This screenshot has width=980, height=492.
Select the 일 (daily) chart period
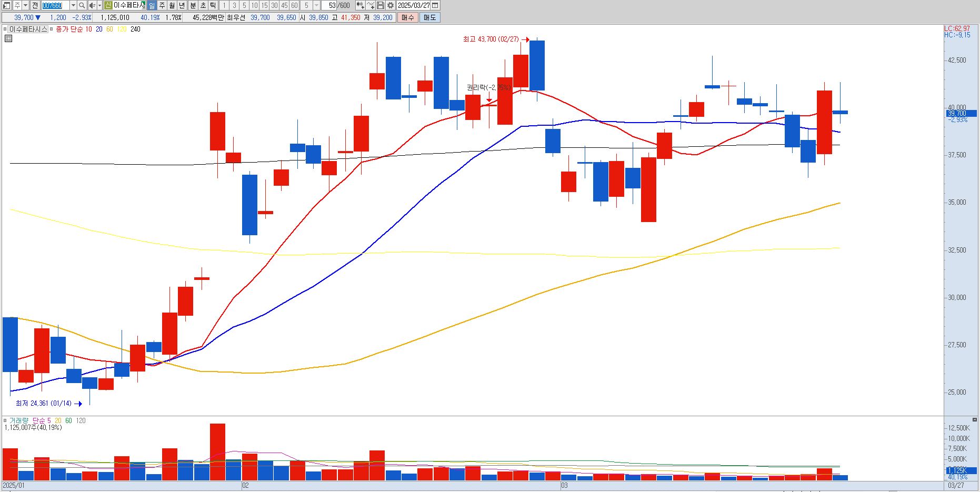tap(152, 5)
